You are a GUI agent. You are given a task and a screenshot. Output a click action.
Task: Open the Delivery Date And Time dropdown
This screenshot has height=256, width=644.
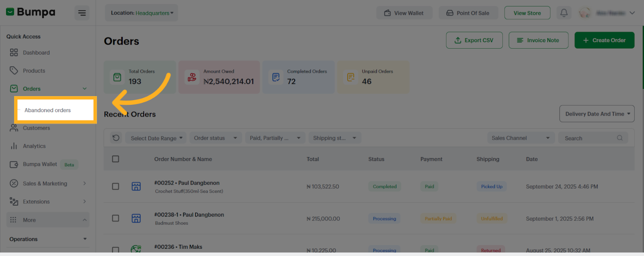coord(597,114)
